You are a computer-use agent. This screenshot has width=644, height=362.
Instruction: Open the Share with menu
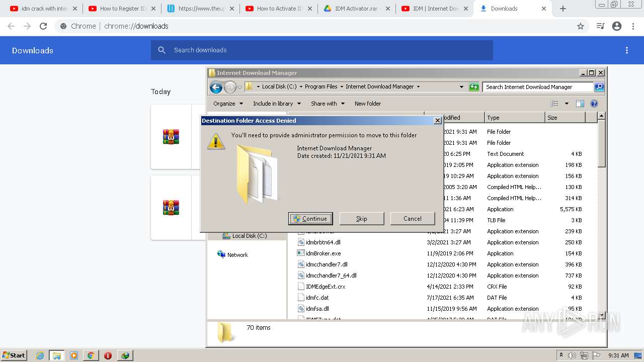click(328, 104)
